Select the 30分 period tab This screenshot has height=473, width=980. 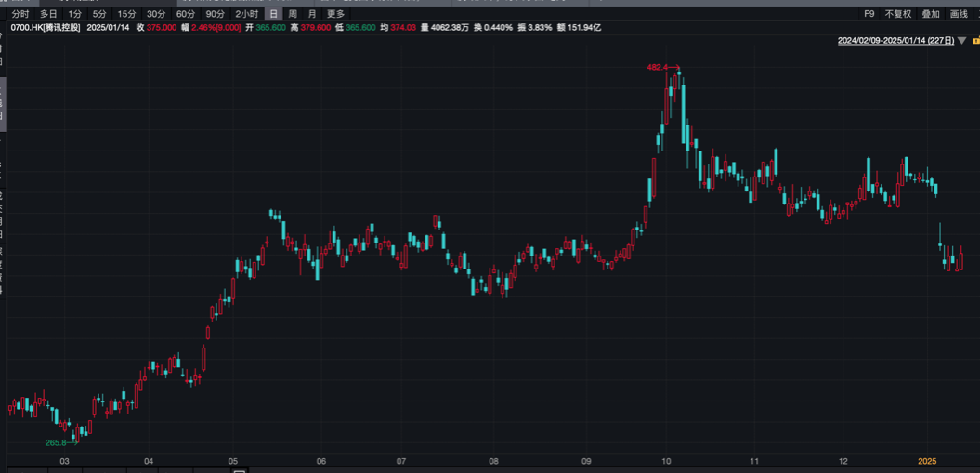[156, 14]
